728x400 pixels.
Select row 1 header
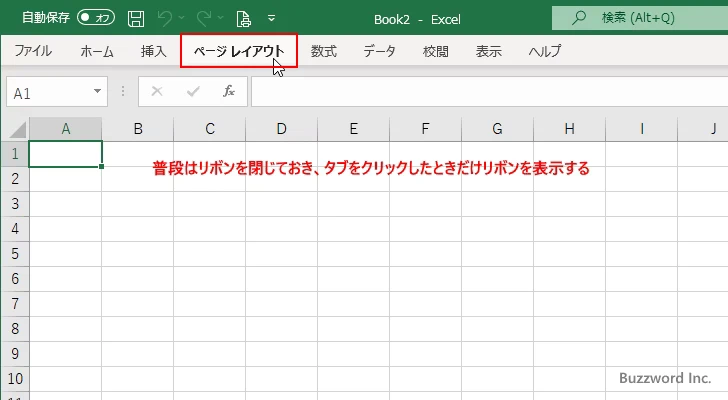15,154
